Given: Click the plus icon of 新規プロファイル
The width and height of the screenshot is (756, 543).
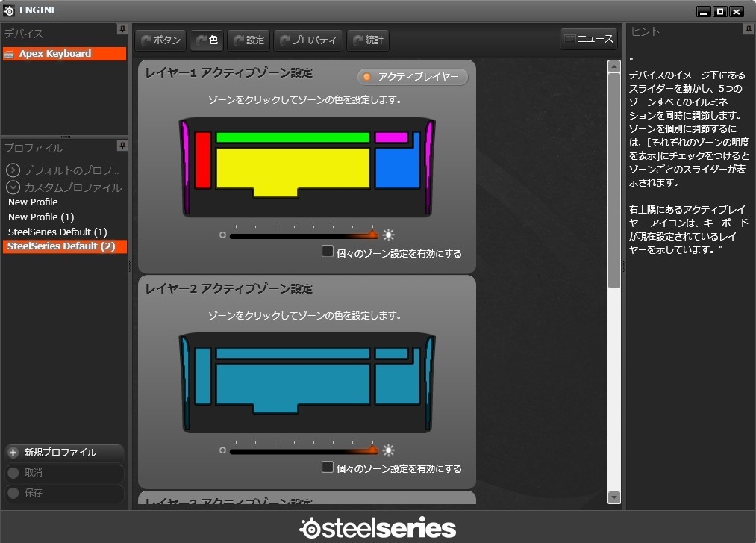Looking at the screenshot, I should 13,453.
